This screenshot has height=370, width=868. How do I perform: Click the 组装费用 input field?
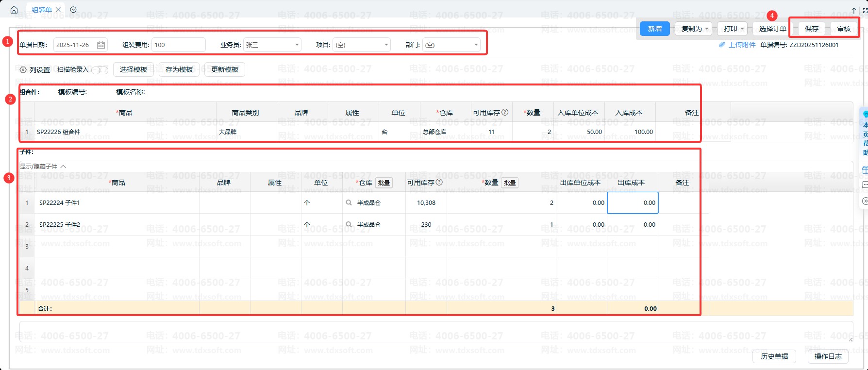click(178, 45)
